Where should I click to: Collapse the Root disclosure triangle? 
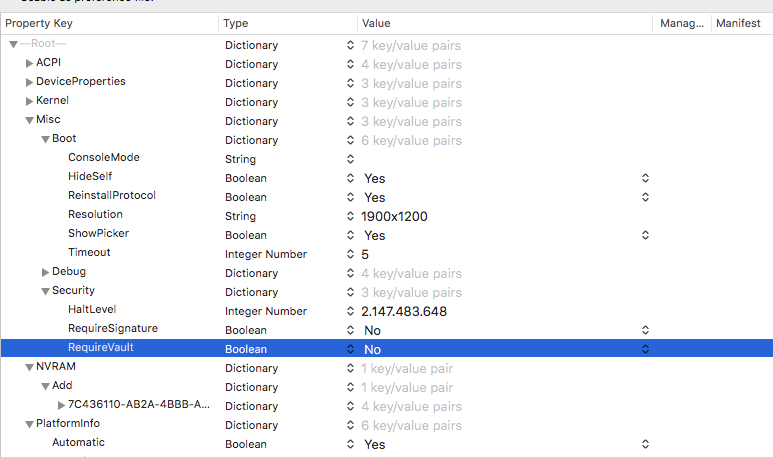14,44
